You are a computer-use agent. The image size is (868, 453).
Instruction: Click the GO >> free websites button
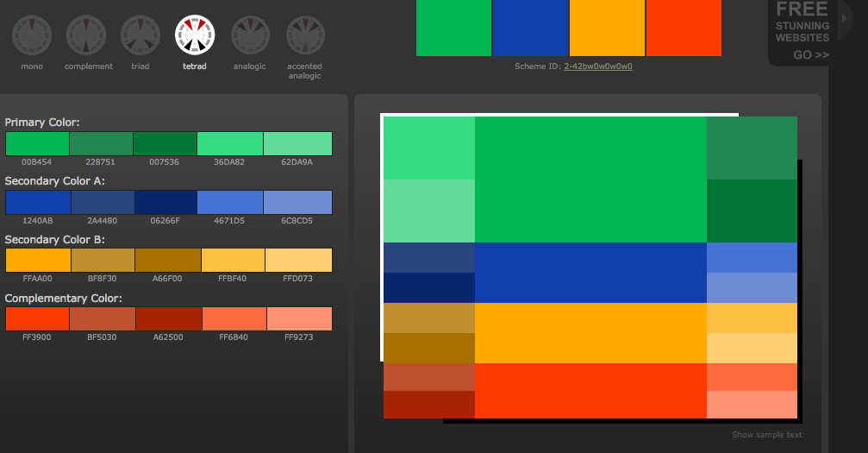810,55
